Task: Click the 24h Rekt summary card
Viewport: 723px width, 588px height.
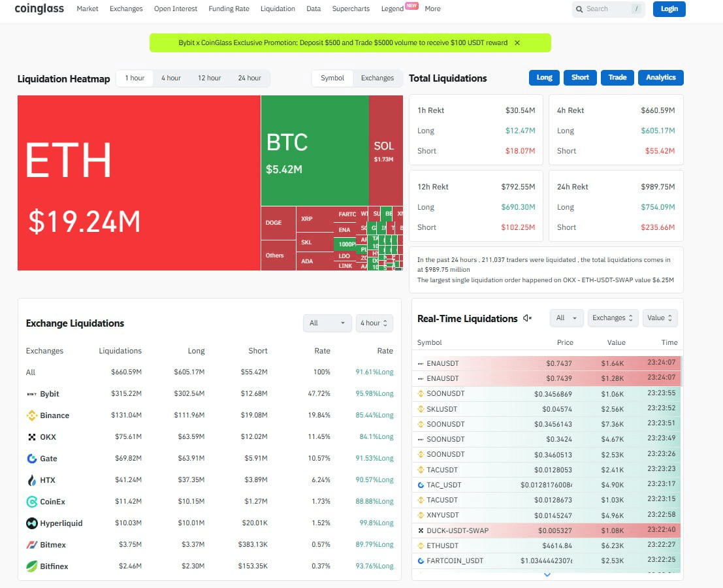Action: [616, 206]
